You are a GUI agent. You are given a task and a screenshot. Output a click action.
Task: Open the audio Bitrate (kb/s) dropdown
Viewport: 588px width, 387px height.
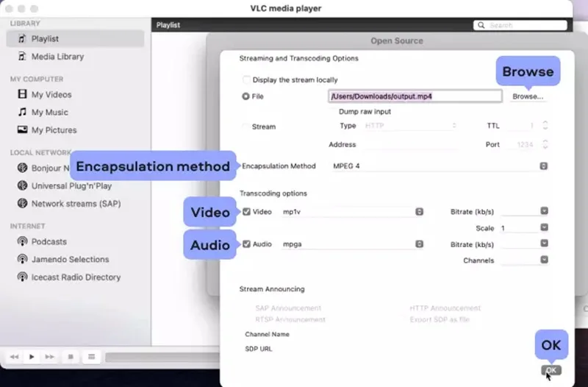[x=544, y=244]
